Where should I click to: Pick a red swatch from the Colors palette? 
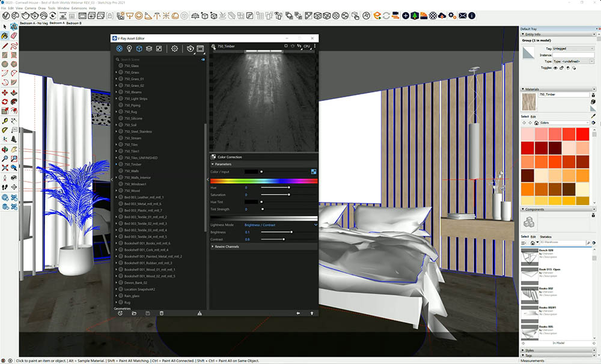[x=582, y=135]
